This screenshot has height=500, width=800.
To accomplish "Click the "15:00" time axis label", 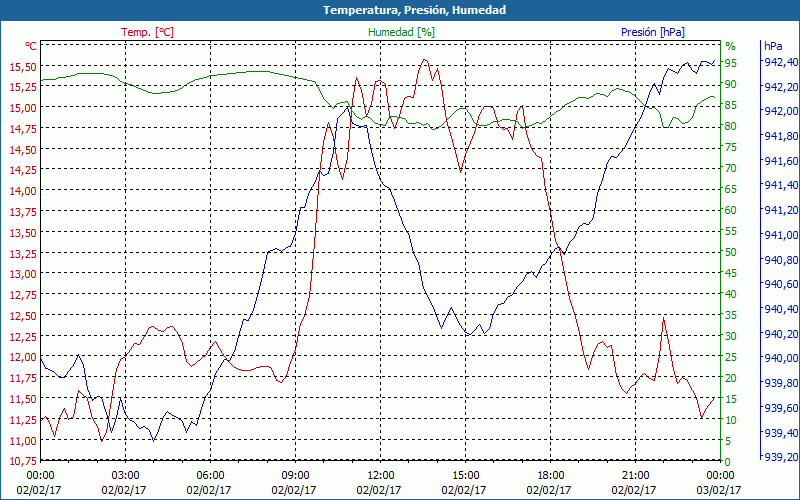I will tap(465, 476).
